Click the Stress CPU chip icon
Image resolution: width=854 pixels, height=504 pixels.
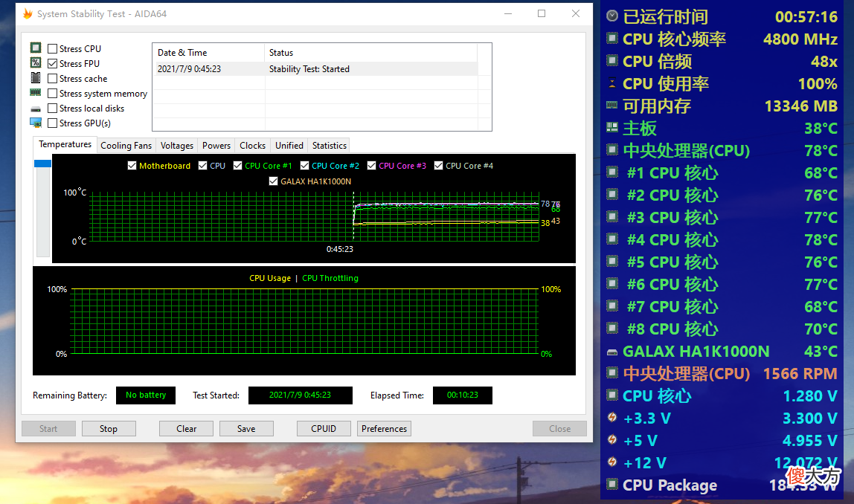[36, 48]
